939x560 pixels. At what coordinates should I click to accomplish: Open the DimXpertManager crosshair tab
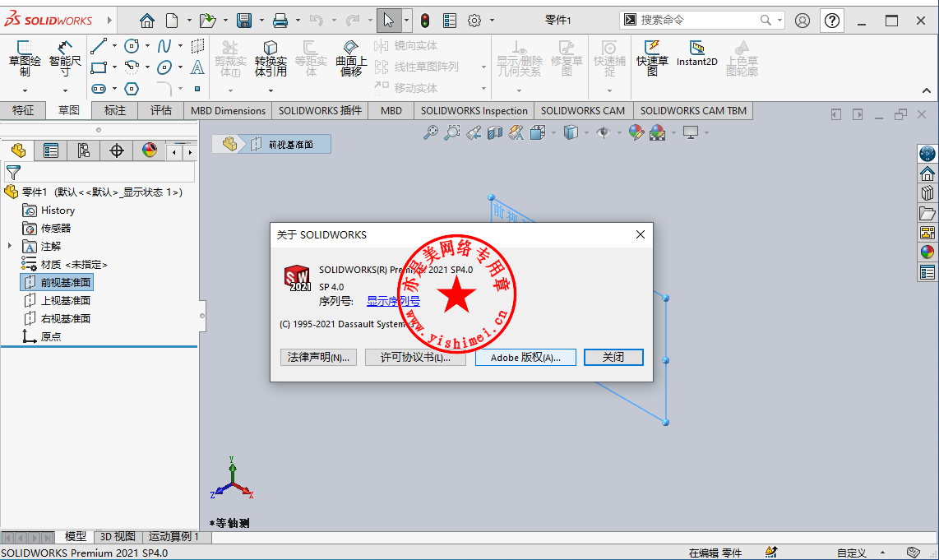(117, 150)
